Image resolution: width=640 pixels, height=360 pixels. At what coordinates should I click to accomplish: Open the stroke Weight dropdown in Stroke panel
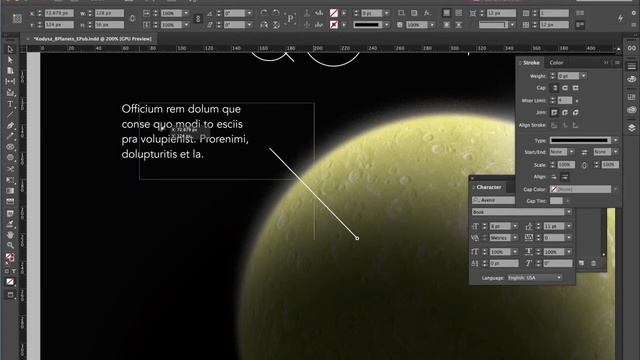(x=583, y=76)
